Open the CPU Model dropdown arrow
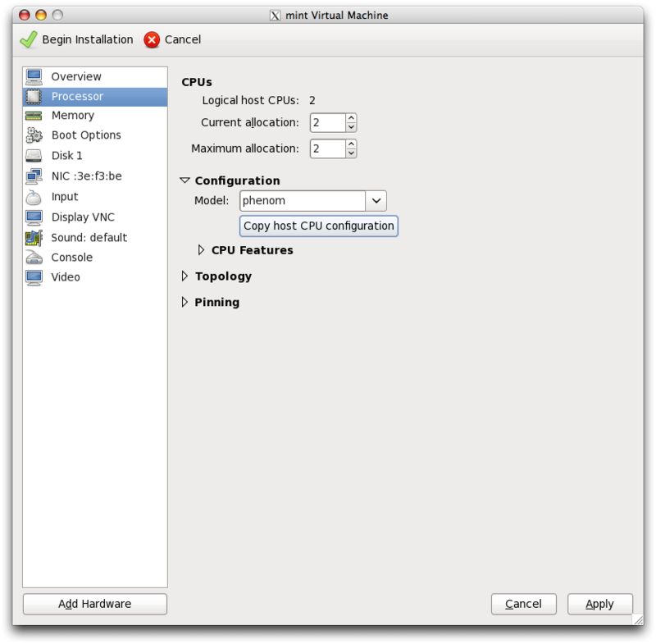The height and width of the screenshot is (644, 656). (x=376, y=201)
